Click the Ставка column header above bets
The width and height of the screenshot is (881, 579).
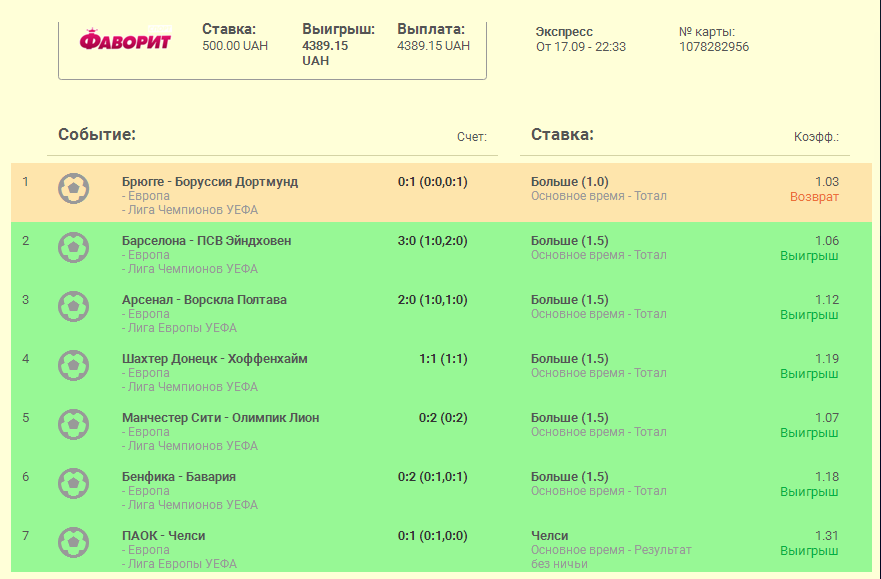(562, 135)
